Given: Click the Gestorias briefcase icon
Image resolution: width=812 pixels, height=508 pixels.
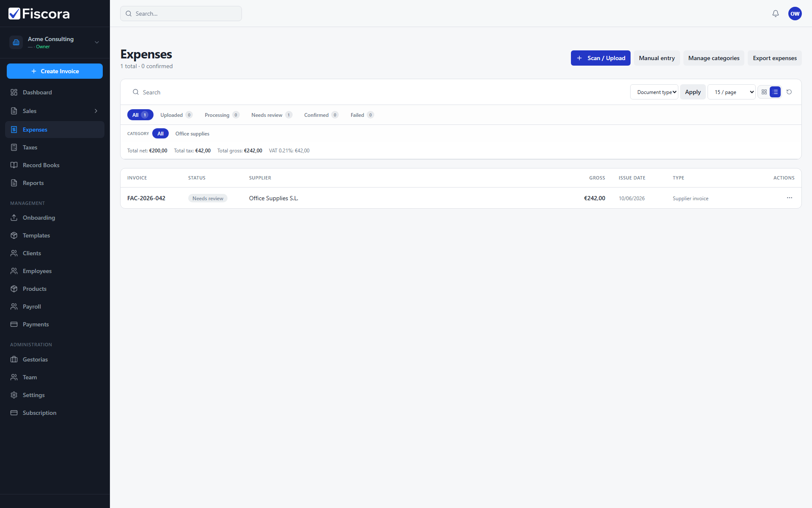Looking at the screenshot, I should click(x=14, y=359).
